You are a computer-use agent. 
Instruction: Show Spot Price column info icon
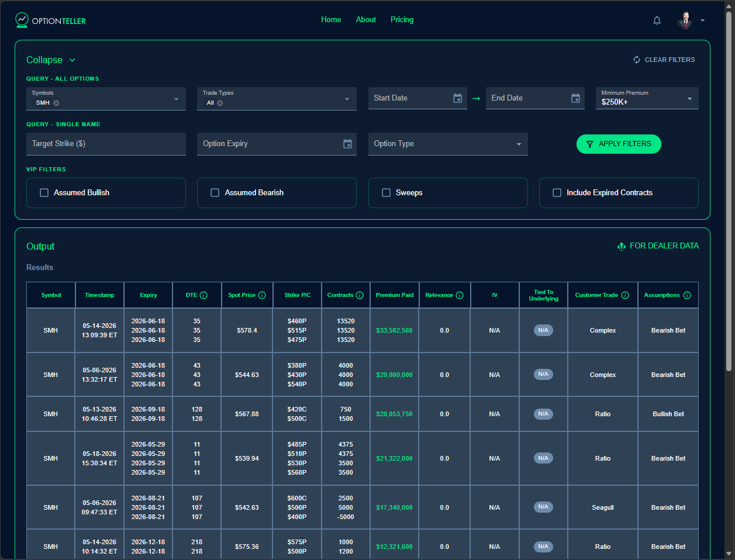click(262, 295)
